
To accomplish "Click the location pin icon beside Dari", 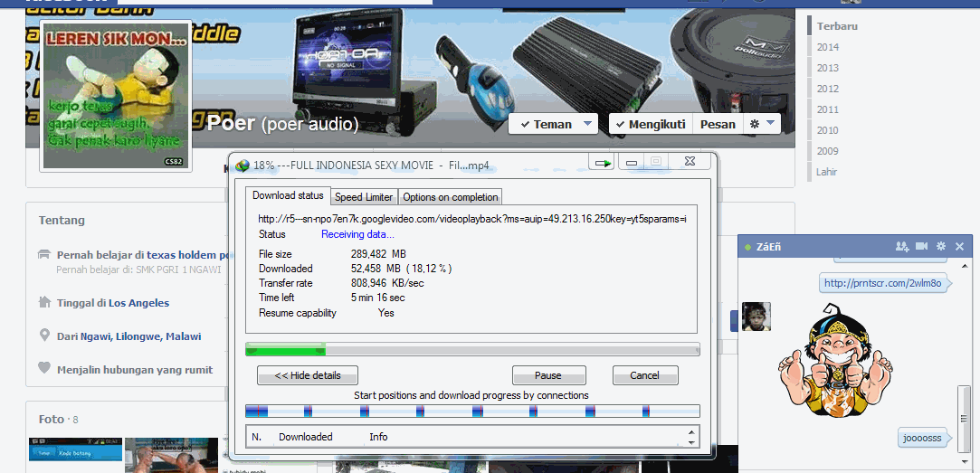I will (43, 336).
